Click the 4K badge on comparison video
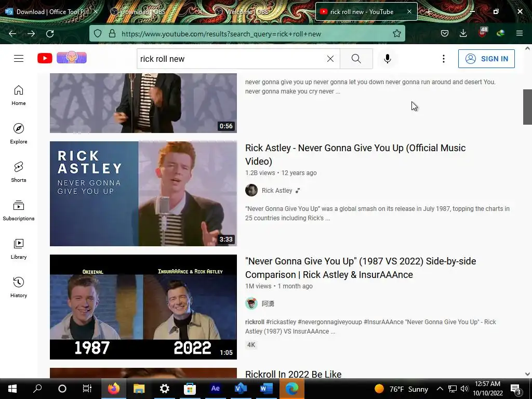The image size is (532, 399). pos(251,345)
